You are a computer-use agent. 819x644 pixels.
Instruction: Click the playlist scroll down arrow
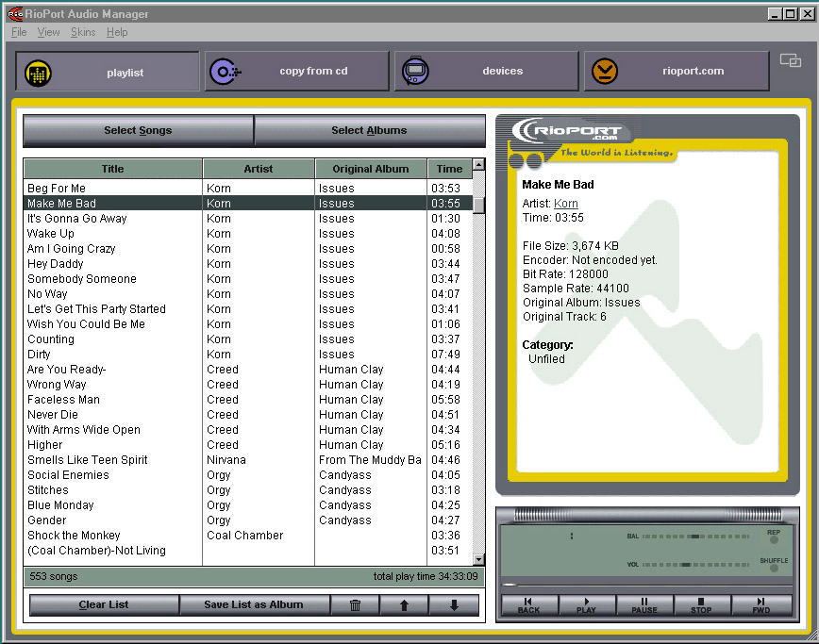(x=478, y=559)
